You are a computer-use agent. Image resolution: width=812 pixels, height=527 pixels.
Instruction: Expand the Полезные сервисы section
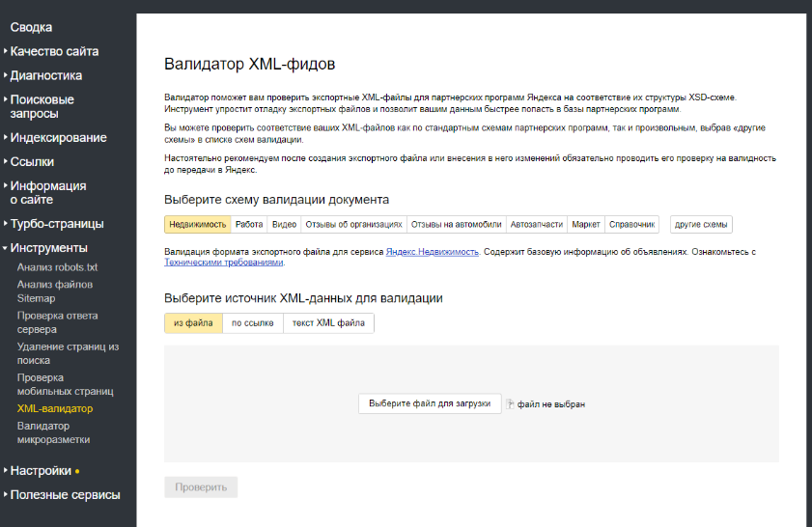click(x=65, y=495)
